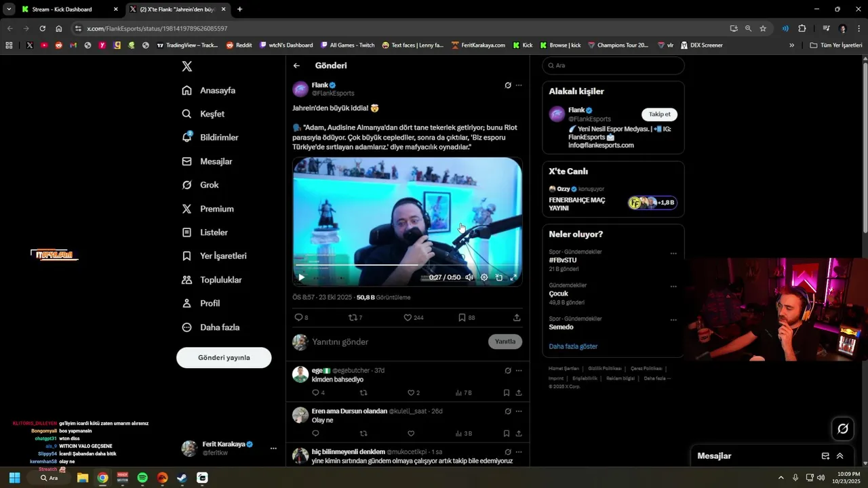Click the Gönderi yayınla button
868x488 pixels.
224,357
